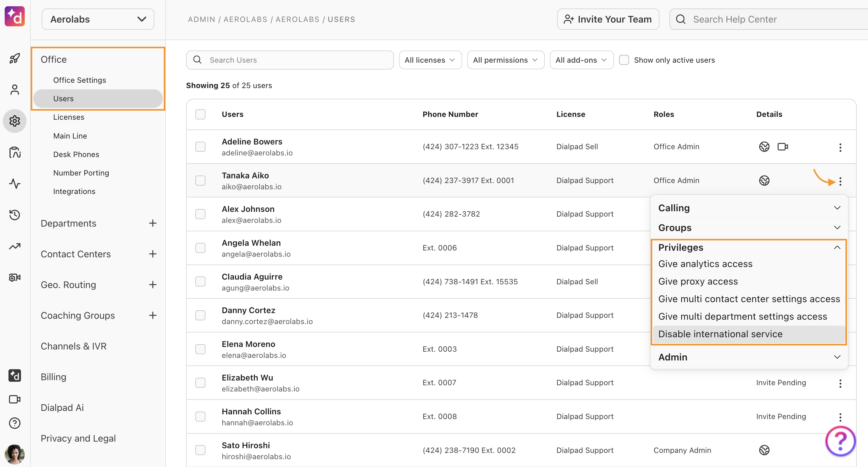The image size is (868, 467).
Task: Check the box for Alex Johnson
Action: click(x=200, y=214)
